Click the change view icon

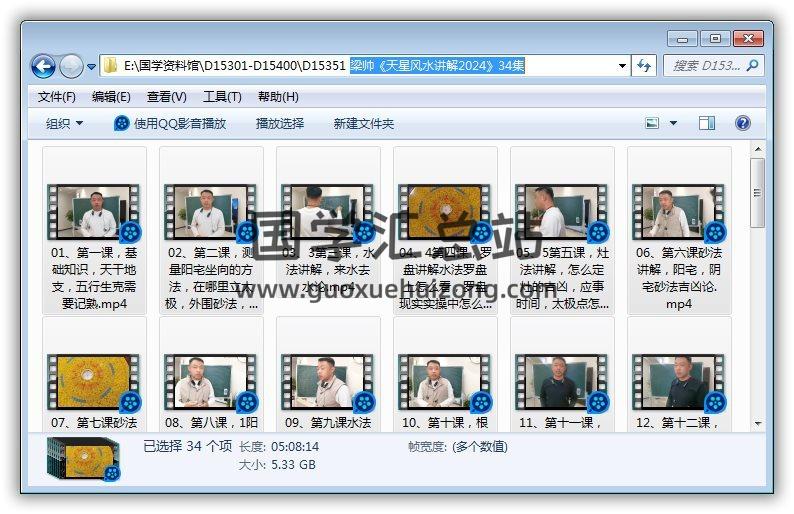(x=653, y=123)
